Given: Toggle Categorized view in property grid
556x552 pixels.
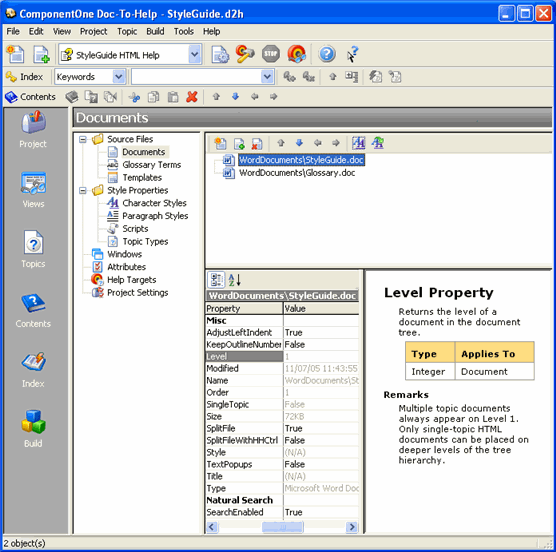Looking at the screenshot, I should pyautogui.click(x=216, y=279).
